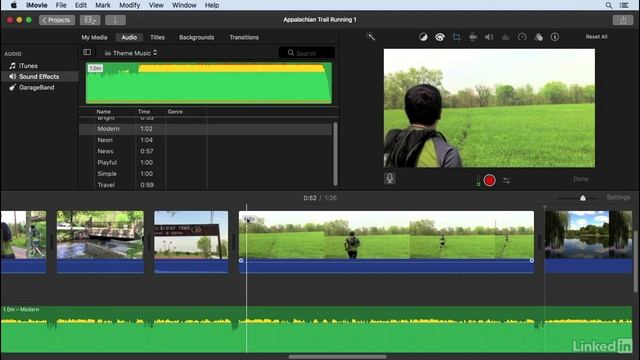Switch to the Transitions tab
The height and width of the screenshot is (360, 640).
point(244,37)
